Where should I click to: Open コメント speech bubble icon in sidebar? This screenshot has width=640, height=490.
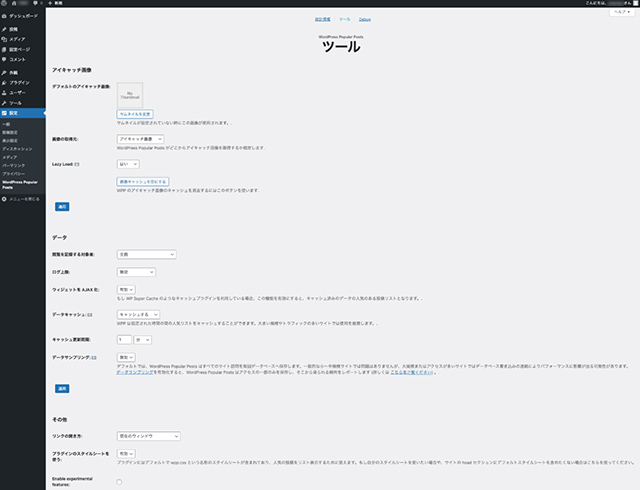4,60
